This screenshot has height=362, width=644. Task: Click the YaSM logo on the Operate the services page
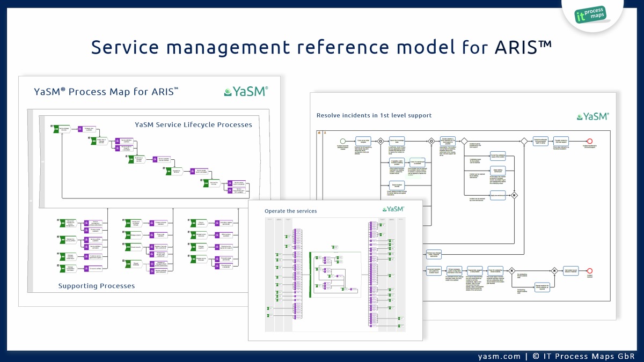(393, 209)
